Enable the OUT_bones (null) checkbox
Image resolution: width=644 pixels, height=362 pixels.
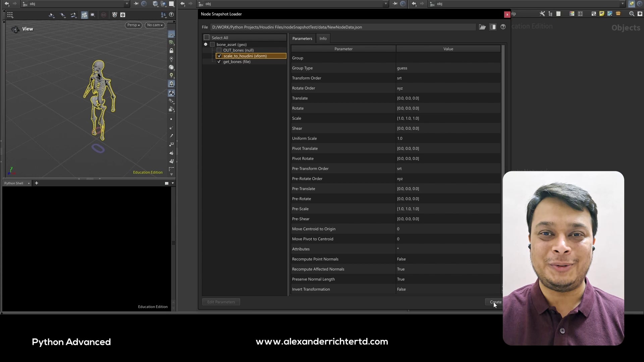[x=219, y=50]
